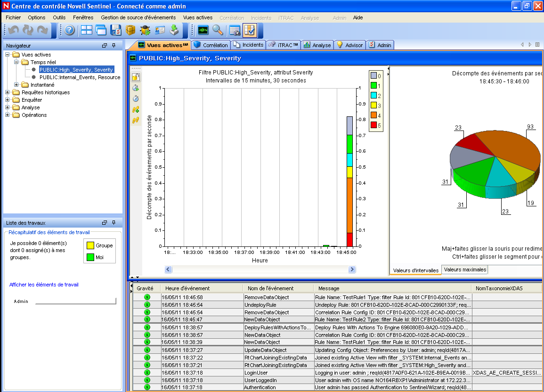This screenshot has width=544, height=392.
Task: Sort by Gravité column header
Action: pos(147,288)
